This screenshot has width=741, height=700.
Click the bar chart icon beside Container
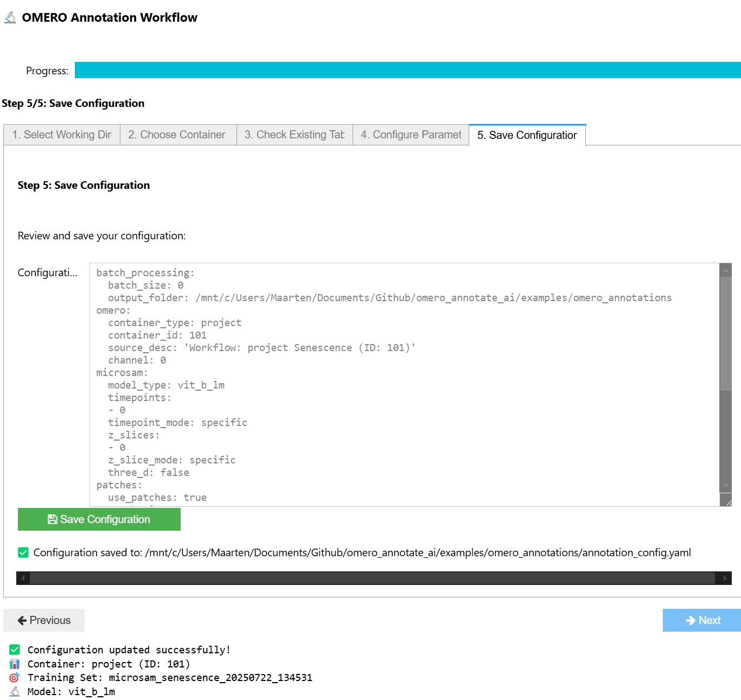[15, 664]
